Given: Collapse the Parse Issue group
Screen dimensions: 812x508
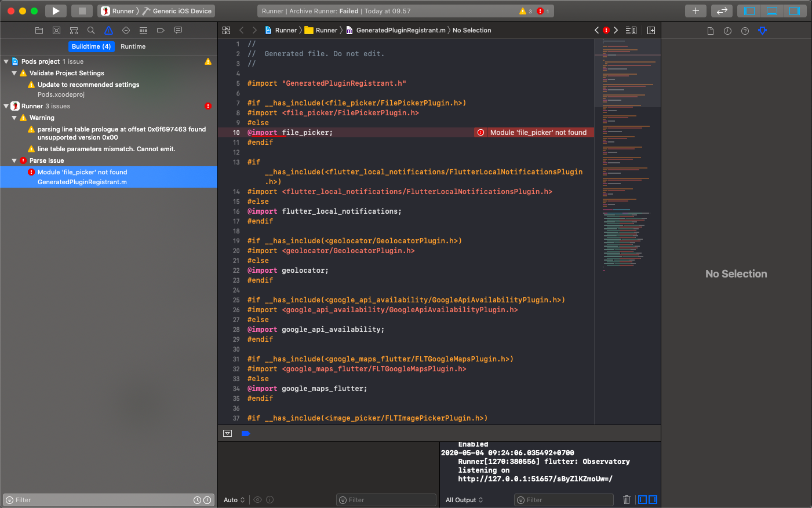Looking at the screenshot, I should tap(14, 160).
